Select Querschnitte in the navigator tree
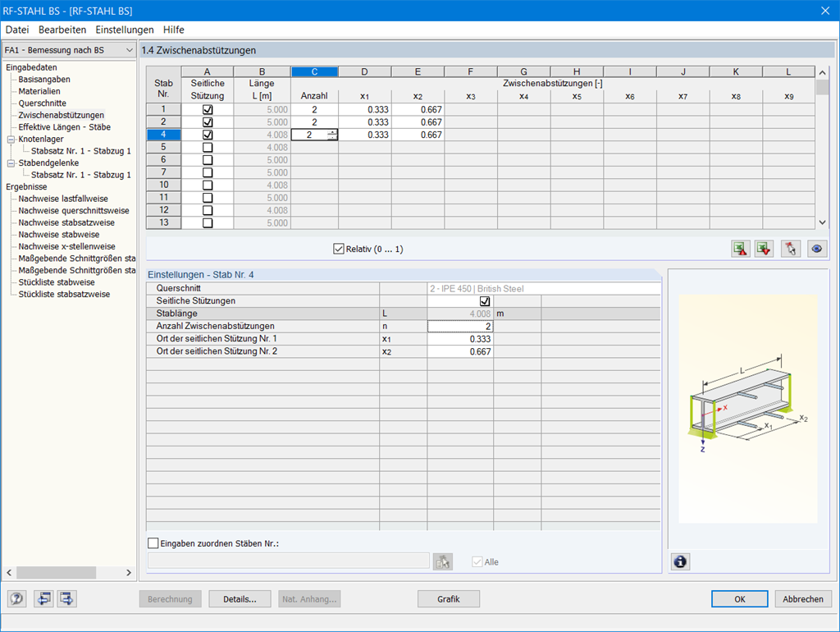The image size is (840, 632). (x=43, y=103)
